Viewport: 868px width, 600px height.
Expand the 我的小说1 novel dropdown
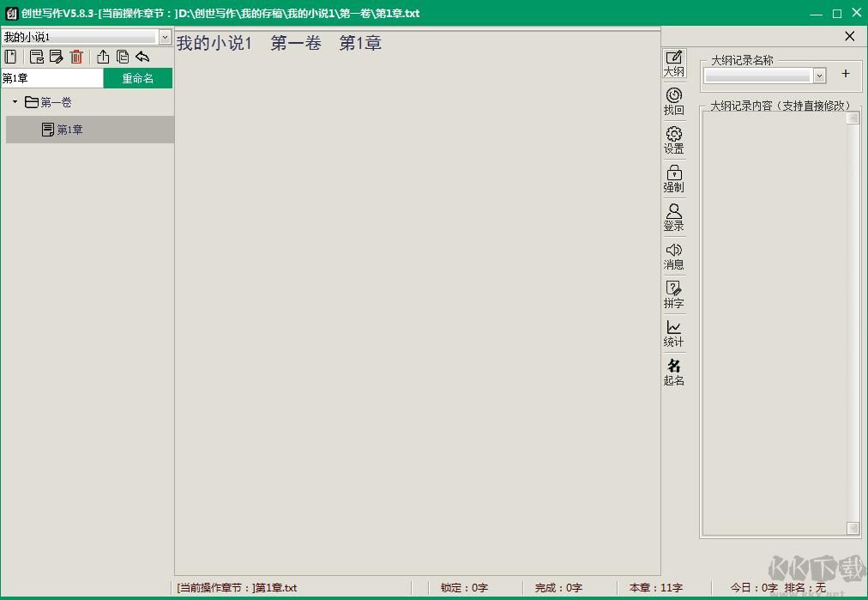coord(165,37)
